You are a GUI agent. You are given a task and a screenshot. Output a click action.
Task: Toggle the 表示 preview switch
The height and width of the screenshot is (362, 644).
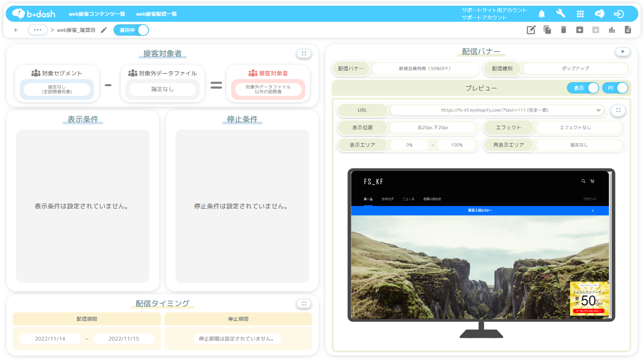583,88
